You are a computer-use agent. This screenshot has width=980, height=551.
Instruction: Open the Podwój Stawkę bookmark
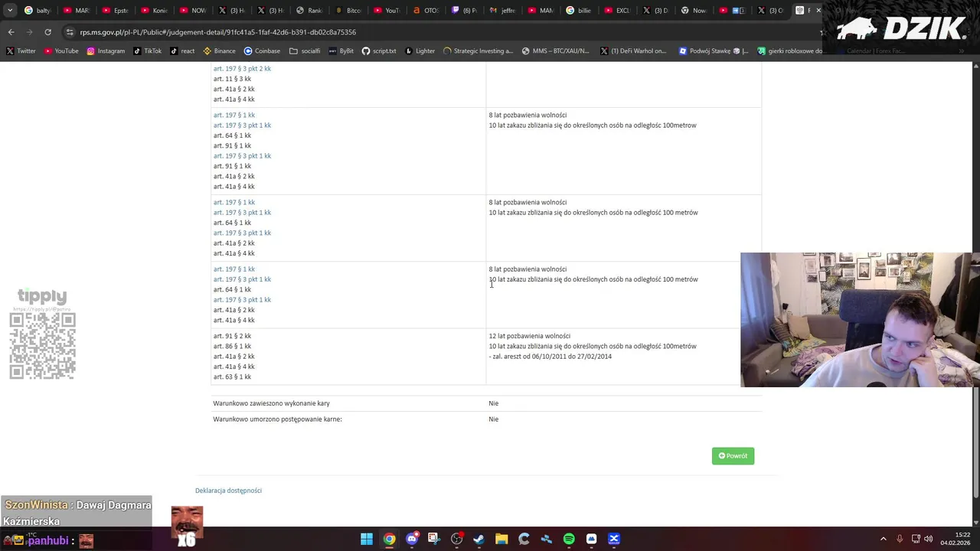pyautogui.click(x=714, y=51)
